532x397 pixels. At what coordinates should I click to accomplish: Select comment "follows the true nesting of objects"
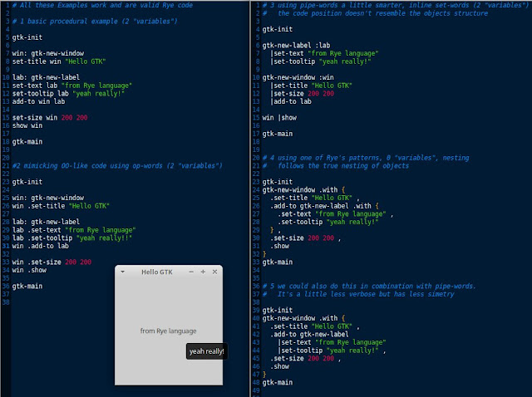pos(343,166)
